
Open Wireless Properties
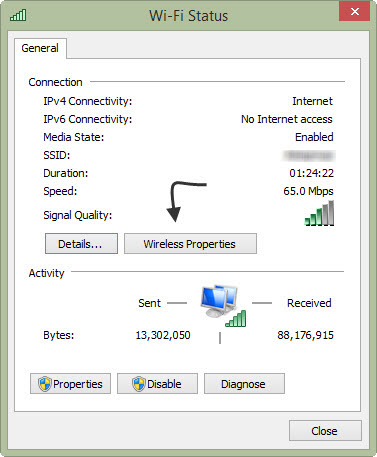(190, 244)
